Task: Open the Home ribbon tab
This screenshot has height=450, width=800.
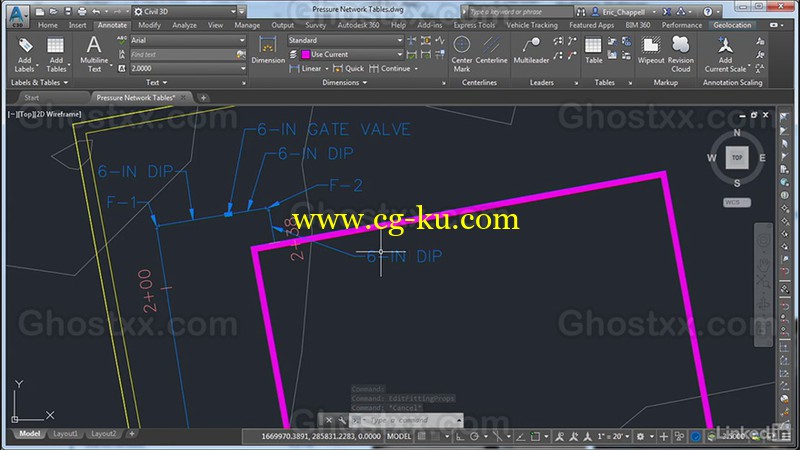Action: (x=47, y=25)
